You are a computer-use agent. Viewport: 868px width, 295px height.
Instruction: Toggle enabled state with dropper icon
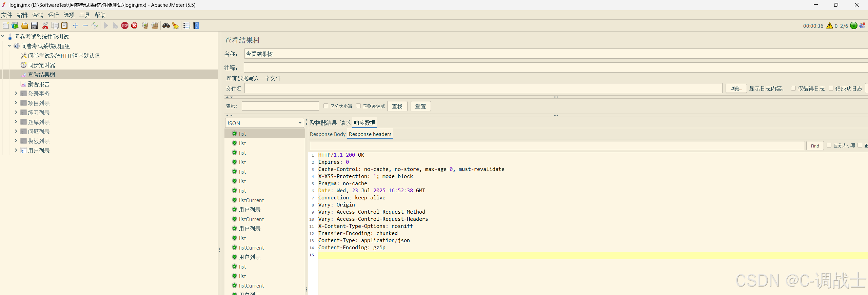[x=95, y=26]
